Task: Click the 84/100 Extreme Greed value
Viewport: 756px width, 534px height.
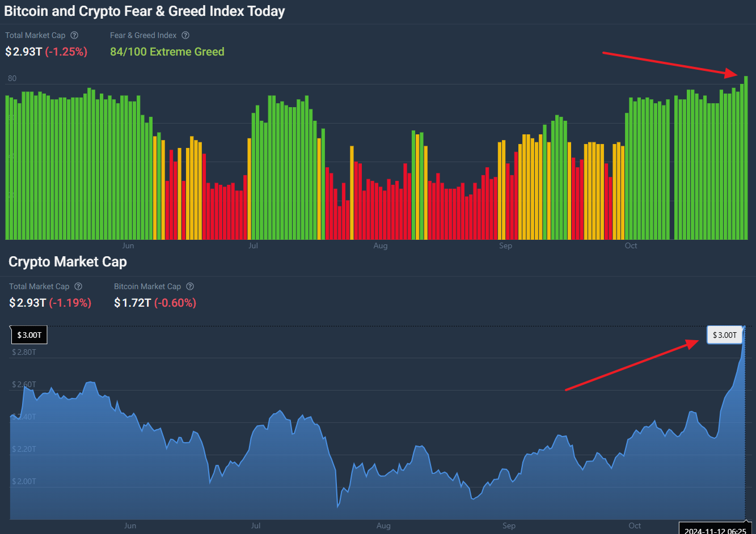Action: click(x=167, y=52)
